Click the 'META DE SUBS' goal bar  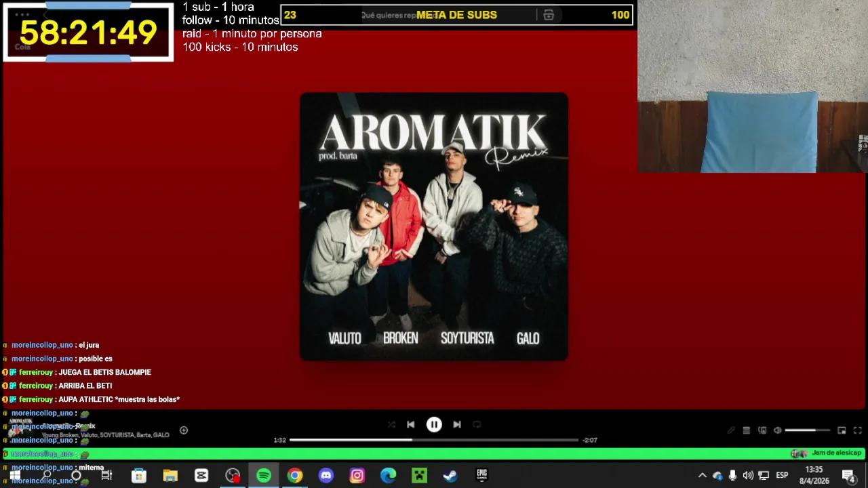[x=456, y=15]
